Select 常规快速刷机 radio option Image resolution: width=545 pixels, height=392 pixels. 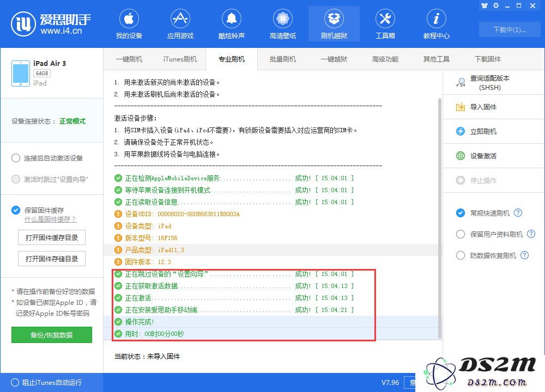(460, 213)
